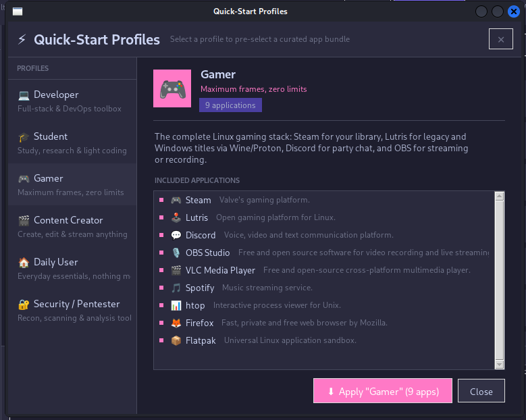Click the Flatpak list entry name
Image resolution: width=526 pixels, height=420 pixels.
(x=201, y=340)
